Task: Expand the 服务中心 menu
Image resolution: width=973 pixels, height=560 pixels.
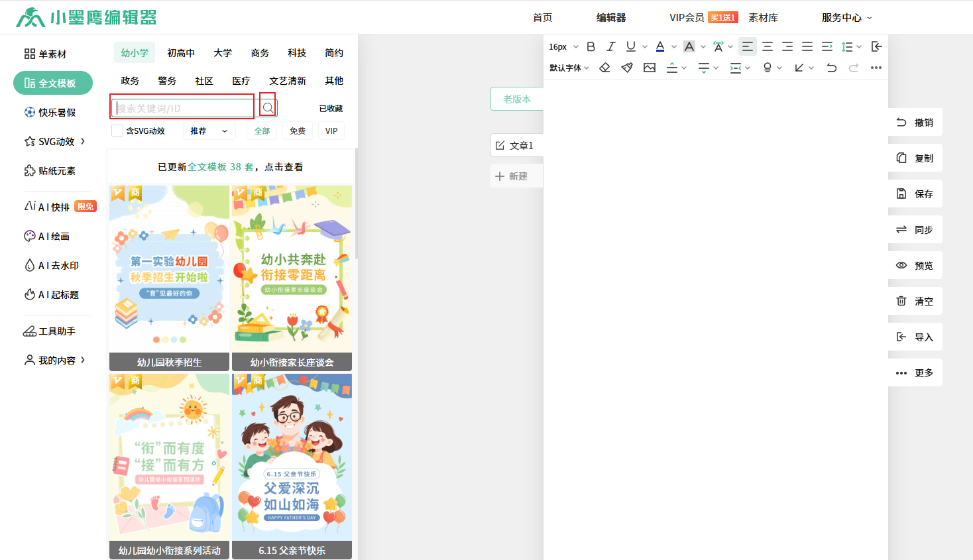Action: pos(846,18)
